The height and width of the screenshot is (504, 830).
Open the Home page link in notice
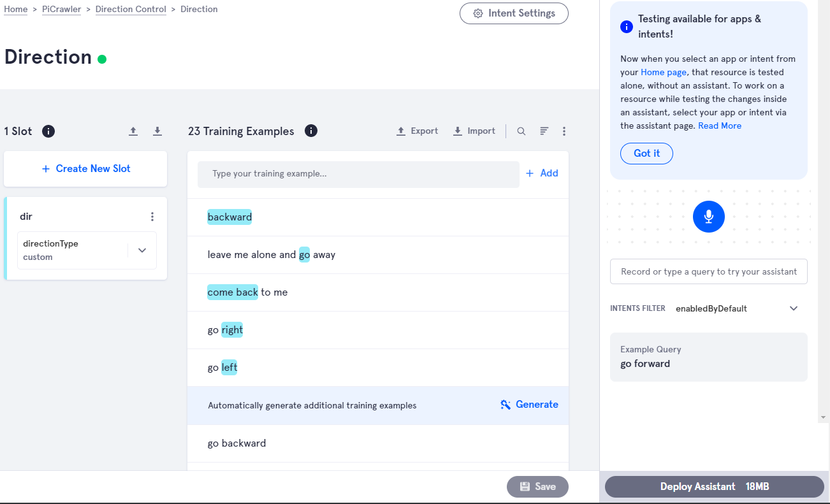[663, 73]
